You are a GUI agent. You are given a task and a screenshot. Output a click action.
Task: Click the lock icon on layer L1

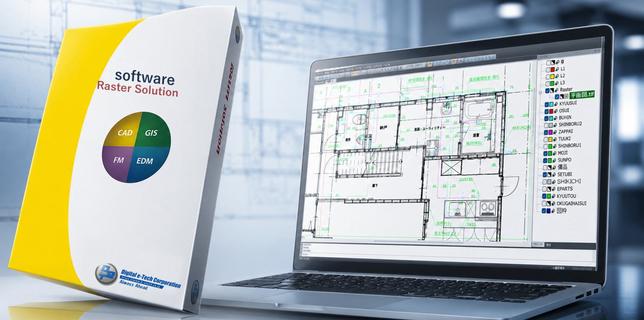click(x=557, y=69)
